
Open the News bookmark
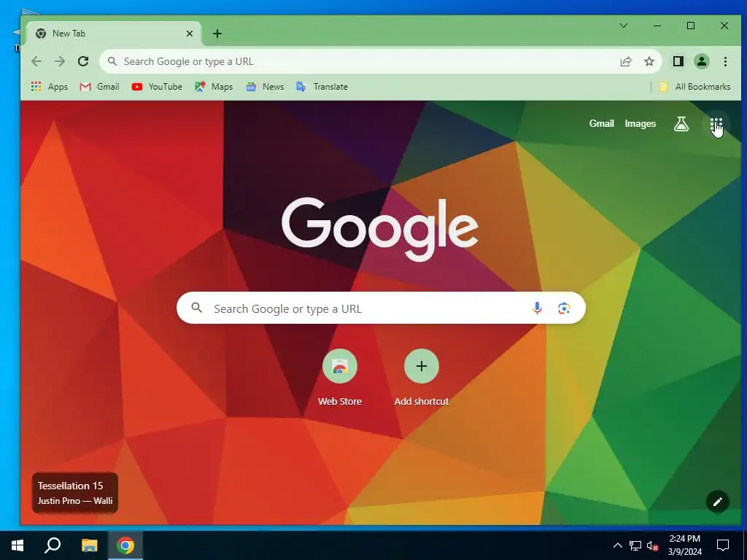coord(265,87)
